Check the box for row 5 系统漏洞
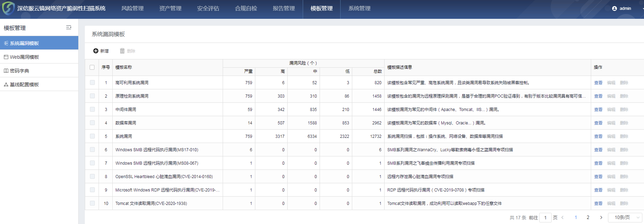This screenshot has width=644, height=224. point(92,136)
